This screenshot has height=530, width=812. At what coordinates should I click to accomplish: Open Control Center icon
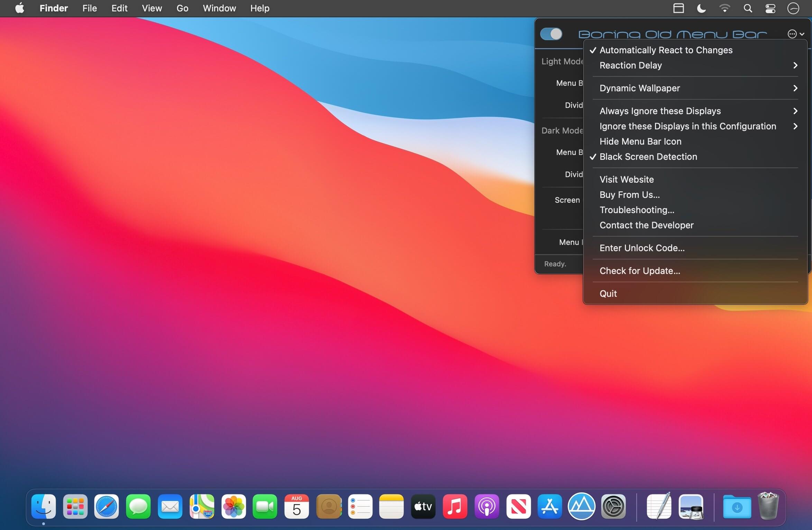pyautogui.click(x=770, y=8)
